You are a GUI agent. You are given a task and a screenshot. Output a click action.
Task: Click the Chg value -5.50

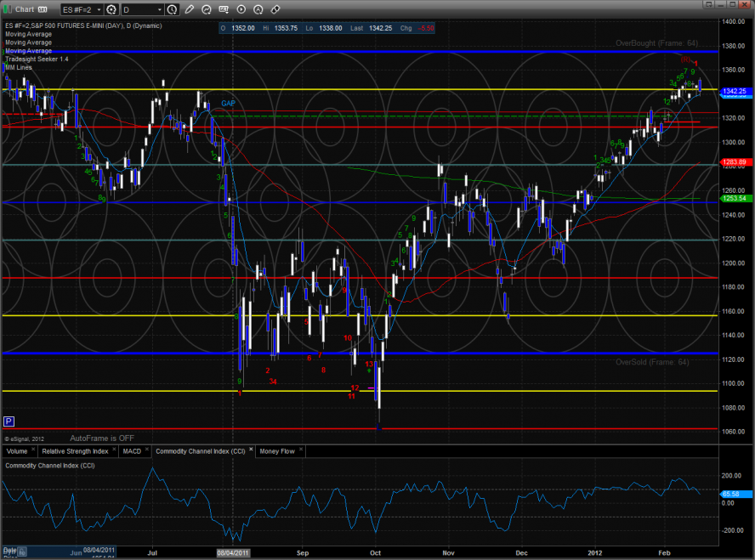tap(426, 28)
